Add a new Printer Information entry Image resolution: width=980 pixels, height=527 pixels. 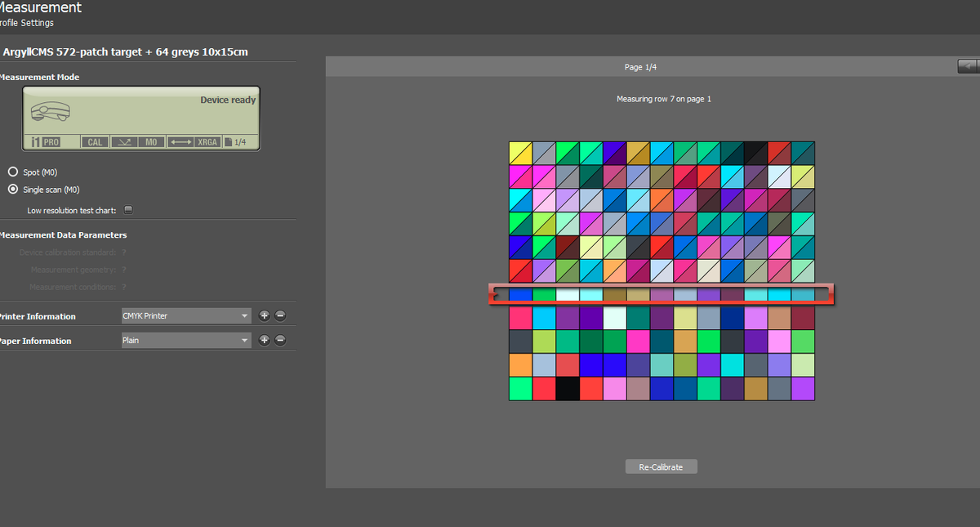265,316
